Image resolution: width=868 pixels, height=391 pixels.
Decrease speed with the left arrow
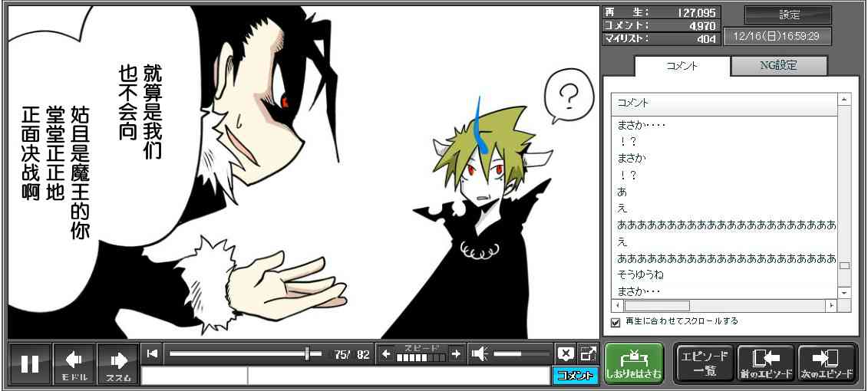pyautogui.click(x=386, y=353)
